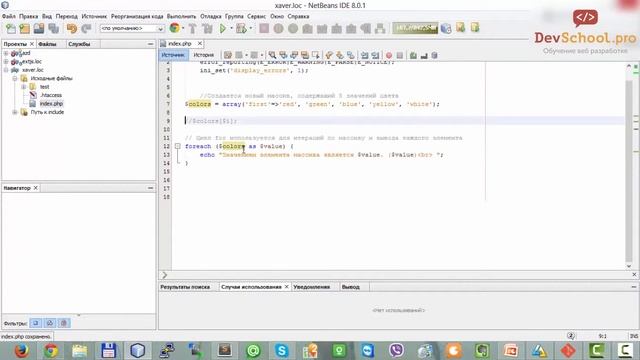Click the memory usage indicator bar
The image size is (640, 360).
[415, 28]
